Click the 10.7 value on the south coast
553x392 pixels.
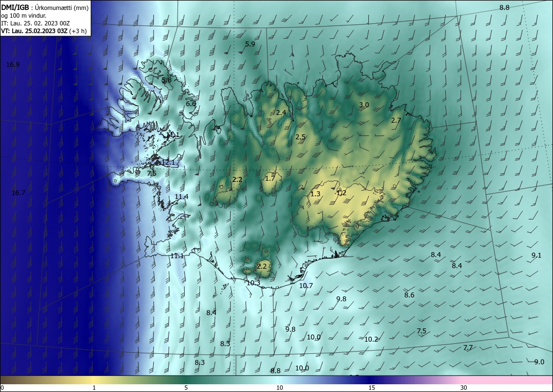coord(306,285)
